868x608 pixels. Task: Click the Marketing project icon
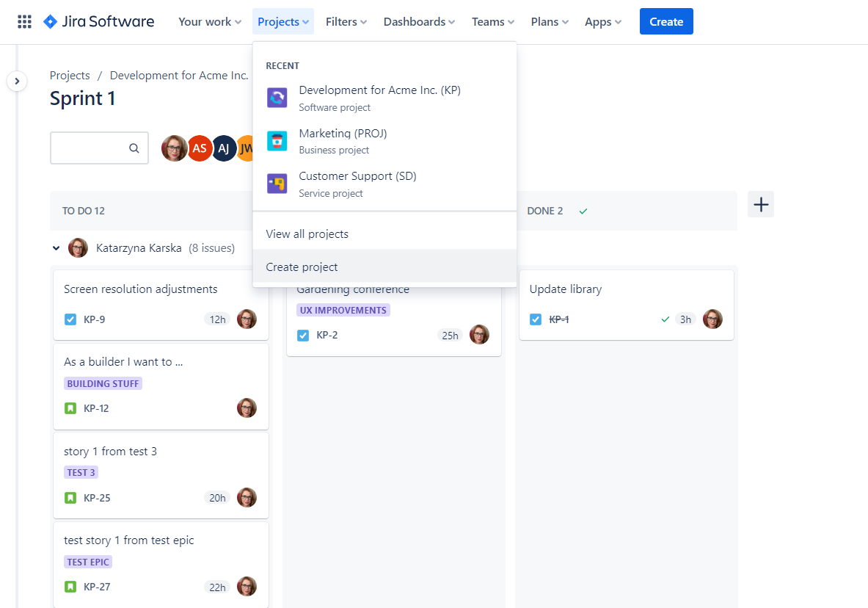pos(277,141)
